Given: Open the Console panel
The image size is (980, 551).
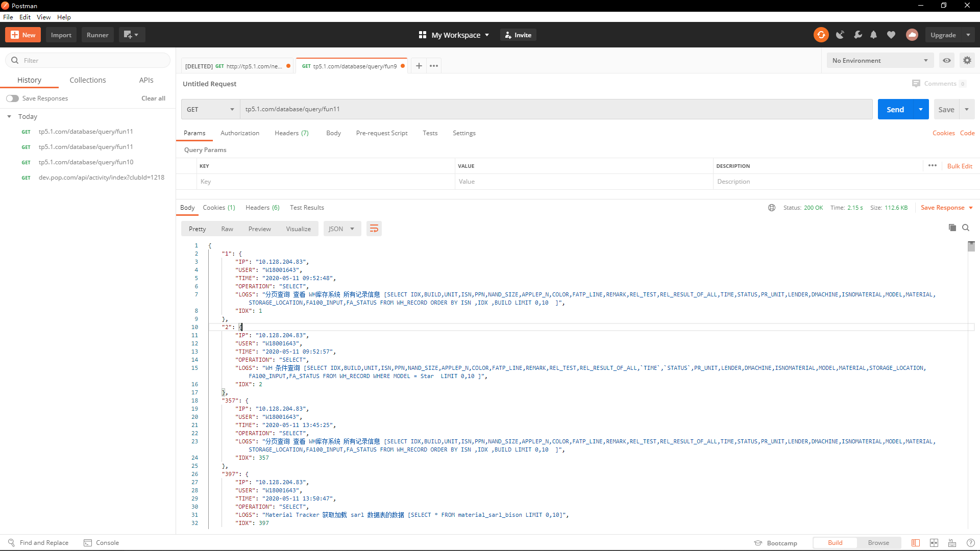Looking at the screenshot, I should point(101,543).
